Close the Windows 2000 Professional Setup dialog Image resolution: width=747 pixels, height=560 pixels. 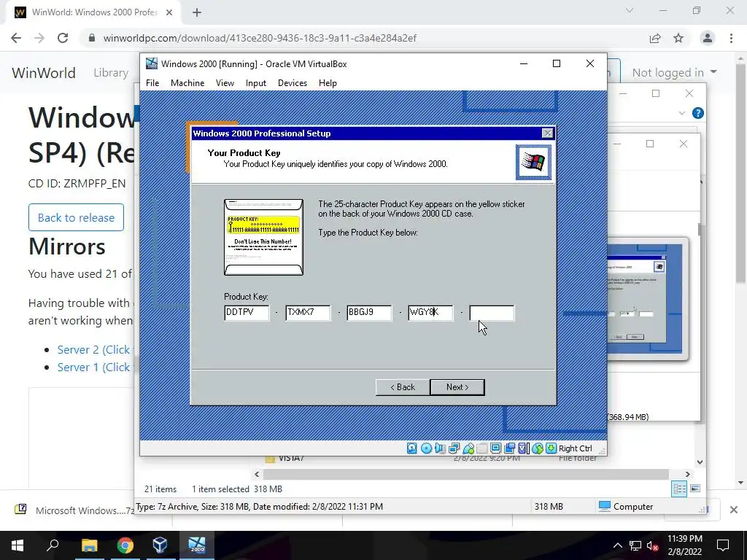[548, 133]
